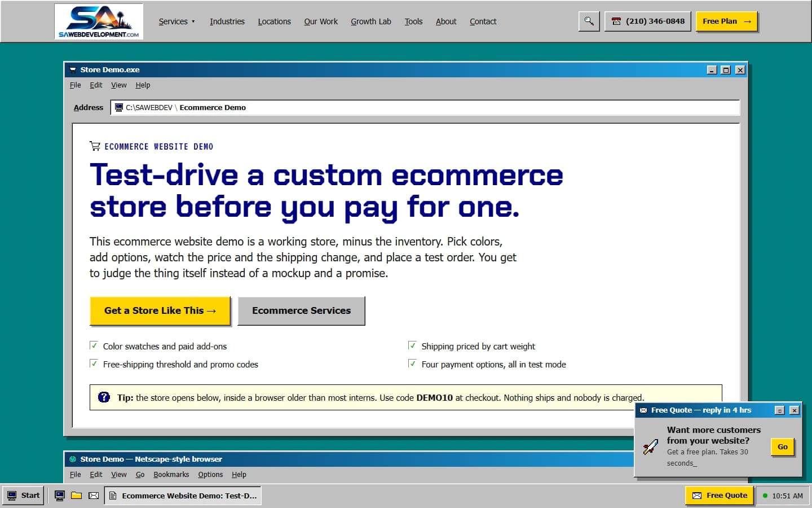Toggle the Shipping priced by cart weight checkmark
The width and height of the screenshot is (812, 508).
tap(412, 345)
